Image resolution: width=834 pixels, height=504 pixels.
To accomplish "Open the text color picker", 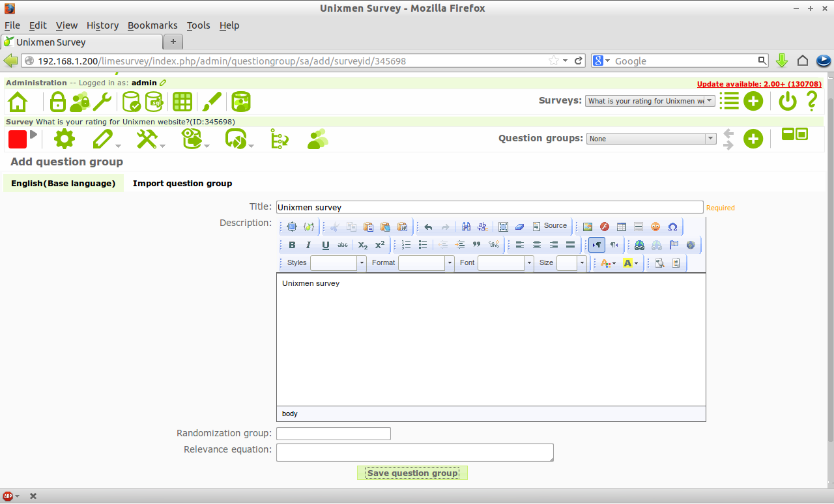I will [609, 263].
